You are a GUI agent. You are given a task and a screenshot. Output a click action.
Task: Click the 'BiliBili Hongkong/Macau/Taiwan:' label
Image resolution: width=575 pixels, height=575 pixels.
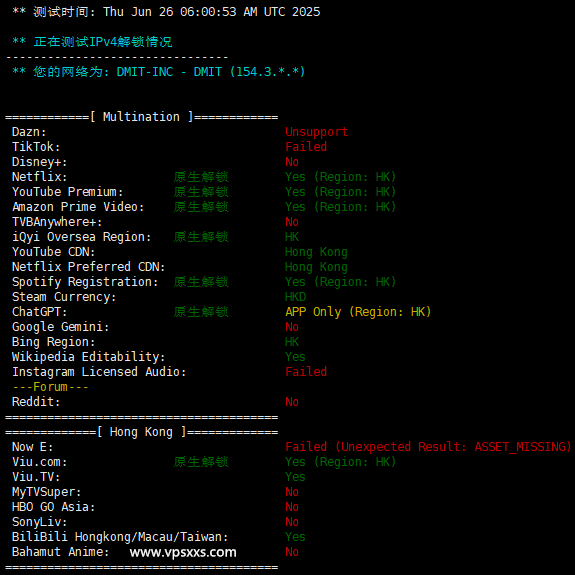(120, 537)
